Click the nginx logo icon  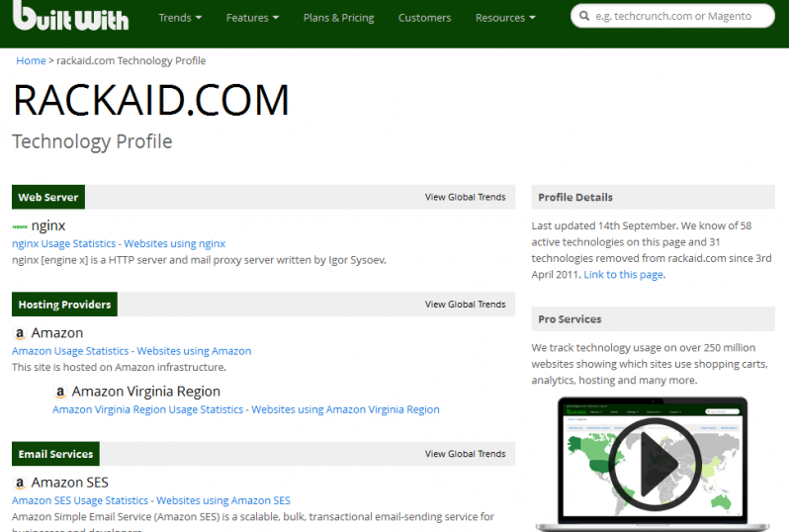click(x=20, y=226)
